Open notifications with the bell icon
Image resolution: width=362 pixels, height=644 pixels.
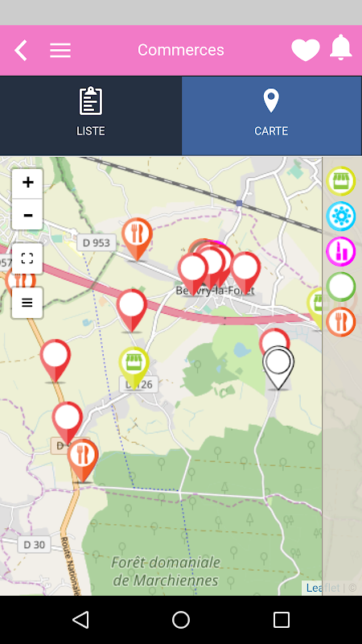click(x=341, y=48)
